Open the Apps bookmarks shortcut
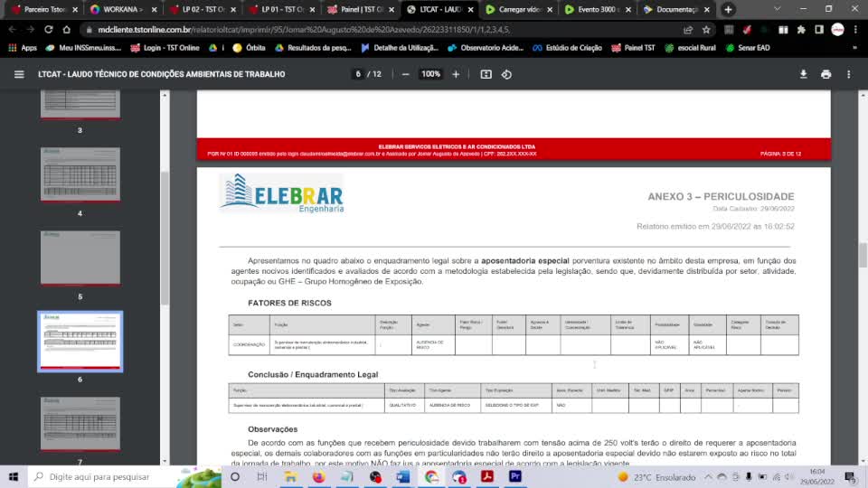This screenshot has height=488, width=868. (x=23, y=48)
